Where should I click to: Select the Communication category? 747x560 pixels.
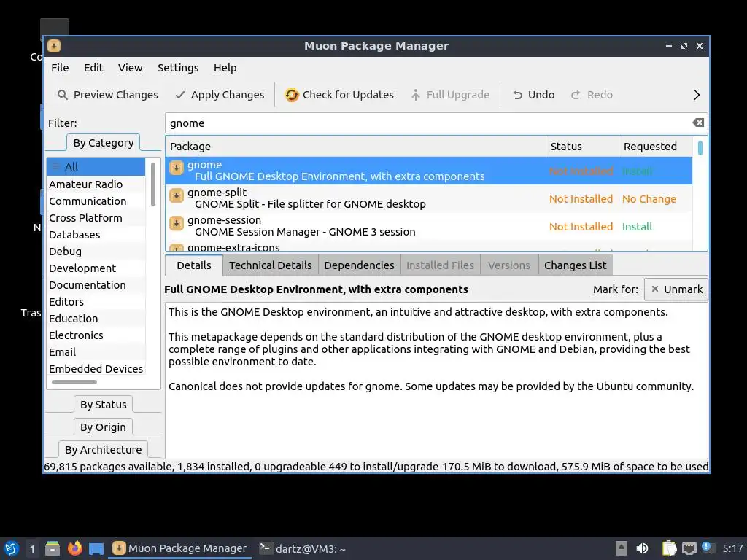pos(96,201)
